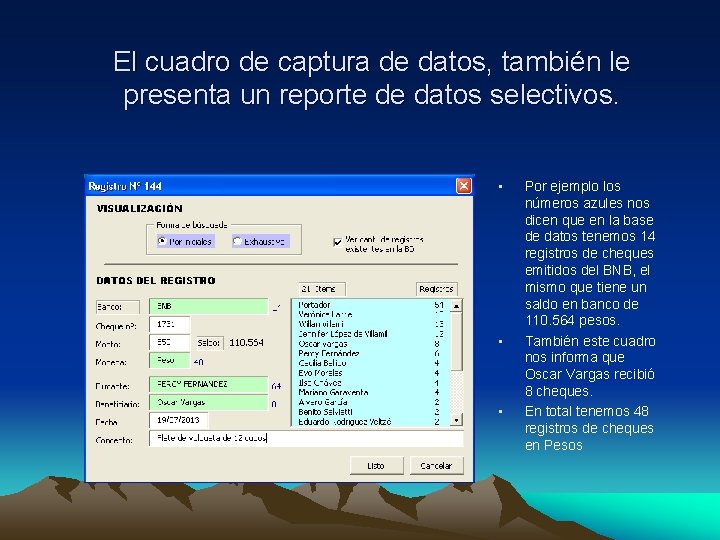Select 'Jennifer López de Villamil' list row
This screenshot has height=540, width=720.
pos(371,334)
